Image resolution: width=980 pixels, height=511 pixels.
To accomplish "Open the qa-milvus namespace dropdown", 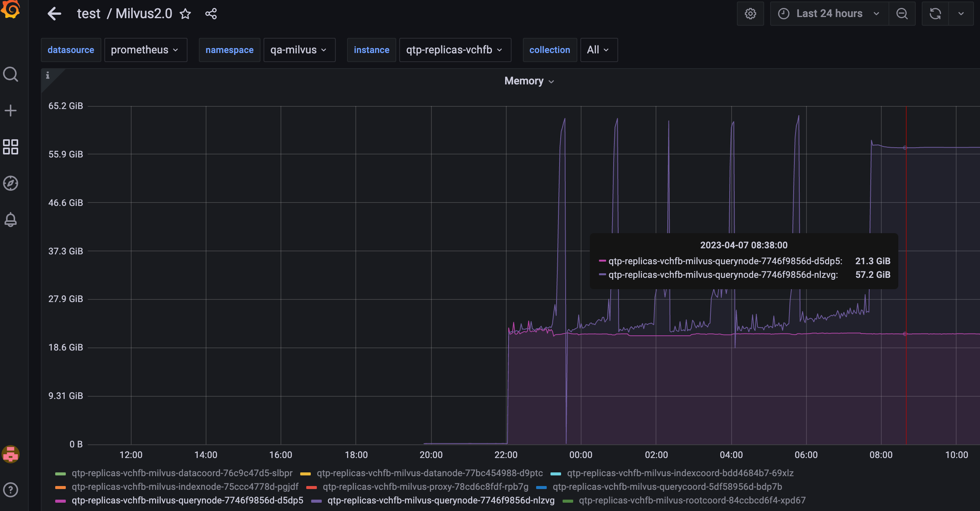I will [299, 50].
